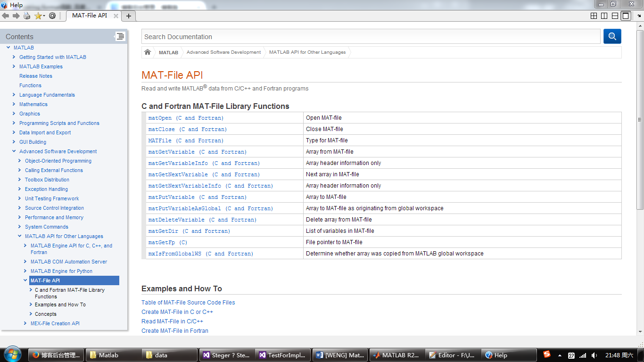Collapse MAT-File API tree node

[25, 280]
